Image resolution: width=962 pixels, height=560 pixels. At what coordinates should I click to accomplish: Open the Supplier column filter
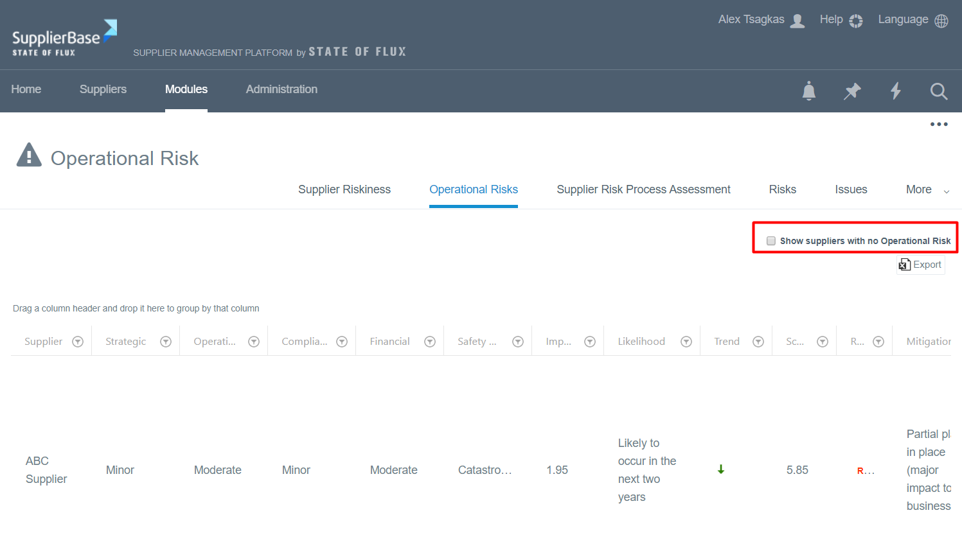coord(78,342)
